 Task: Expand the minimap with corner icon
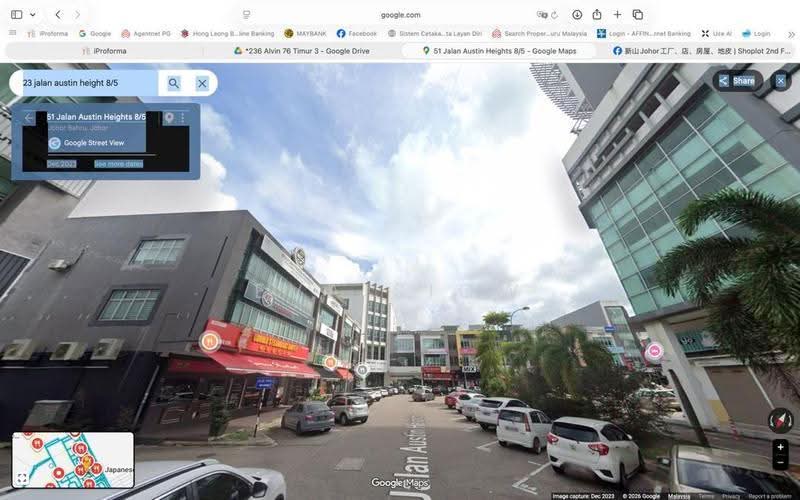(x=21, y=479)
